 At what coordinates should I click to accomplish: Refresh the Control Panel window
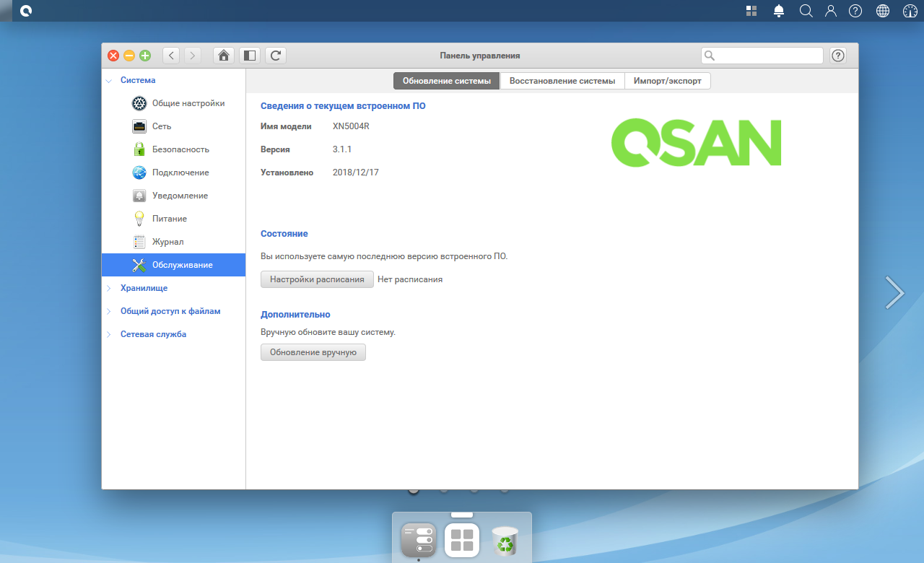[276, 55]
